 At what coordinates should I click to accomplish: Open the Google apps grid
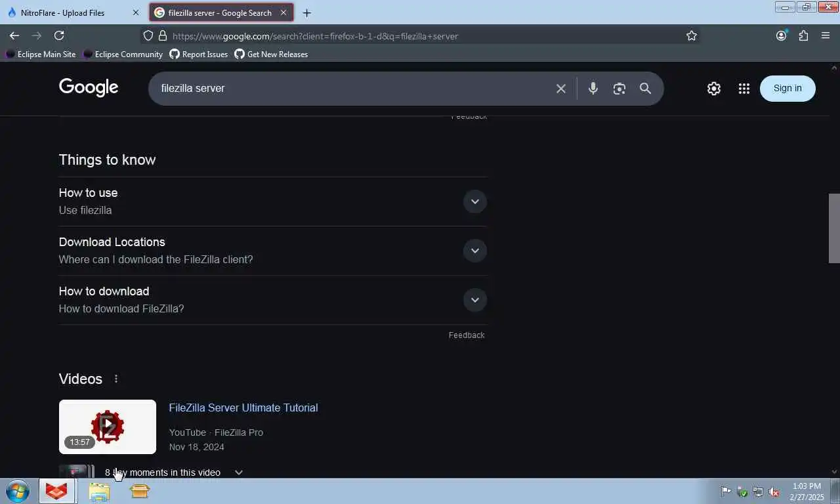pyautogui.click(x=744, y=89)
